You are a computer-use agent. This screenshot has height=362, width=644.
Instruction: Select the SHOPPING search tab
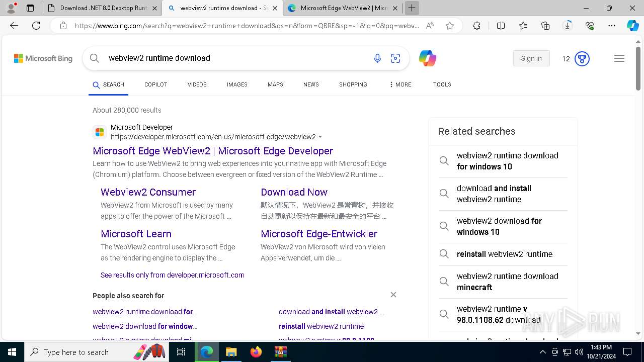pos(353,84)
